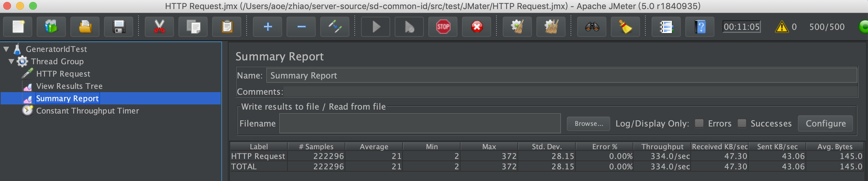Click the Throughput column header
868x181 pixels.
662,147
